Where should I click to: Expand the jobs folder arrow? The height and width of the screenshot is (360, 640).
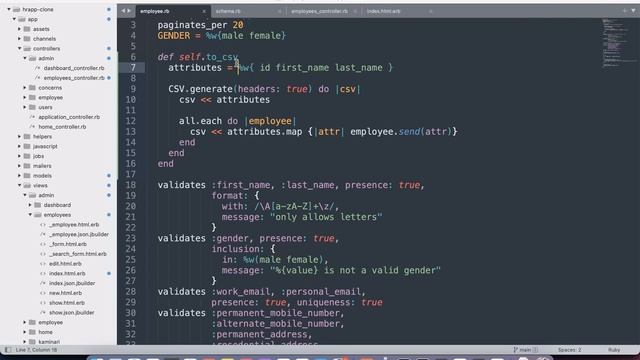(19, 156)
